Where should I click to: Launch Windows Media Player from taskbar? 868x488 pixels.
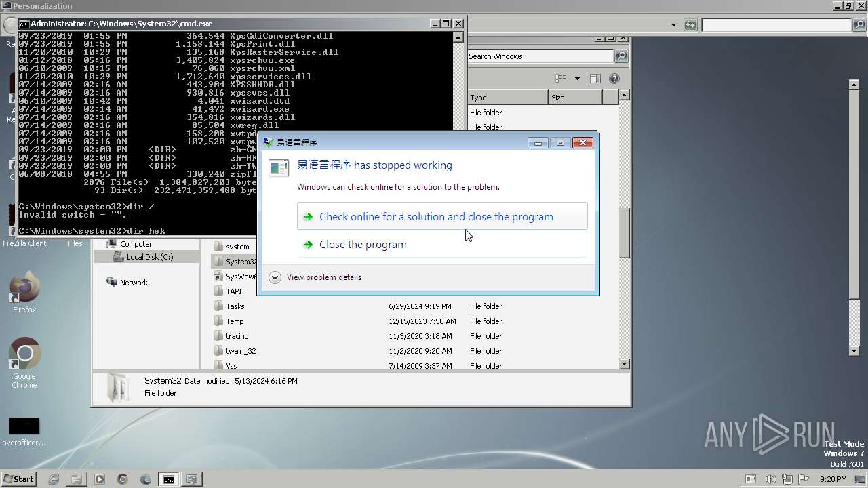click(x=100, y=479)
